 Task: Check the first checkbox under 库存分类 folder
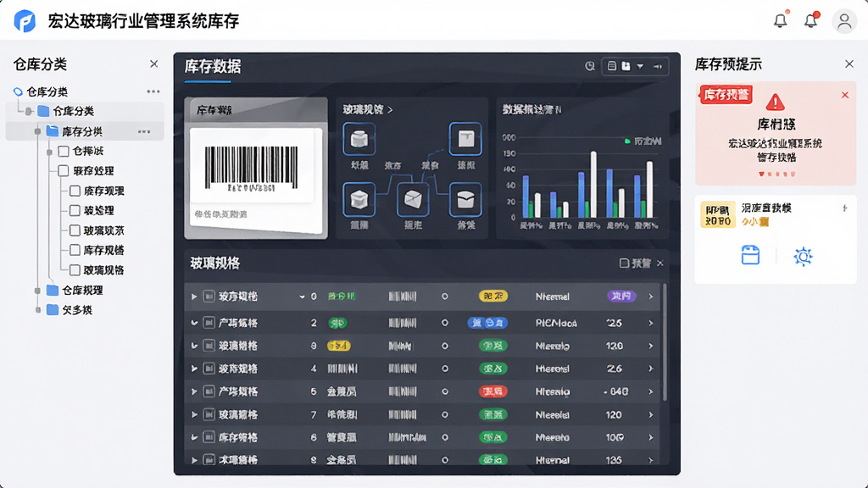click(64, 151)
